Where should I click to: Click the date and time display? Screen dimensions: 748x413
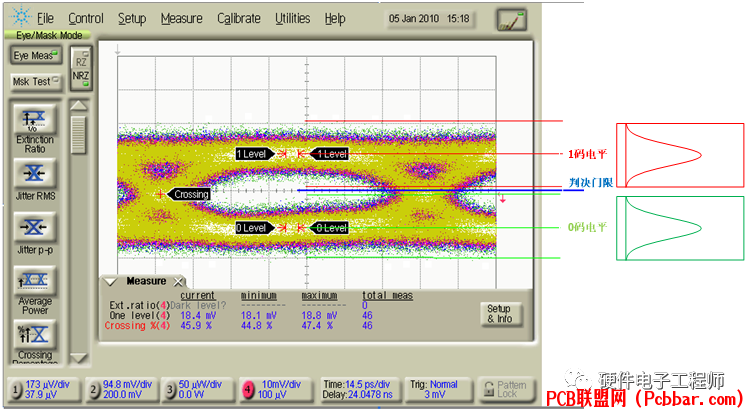coord(429,19)
